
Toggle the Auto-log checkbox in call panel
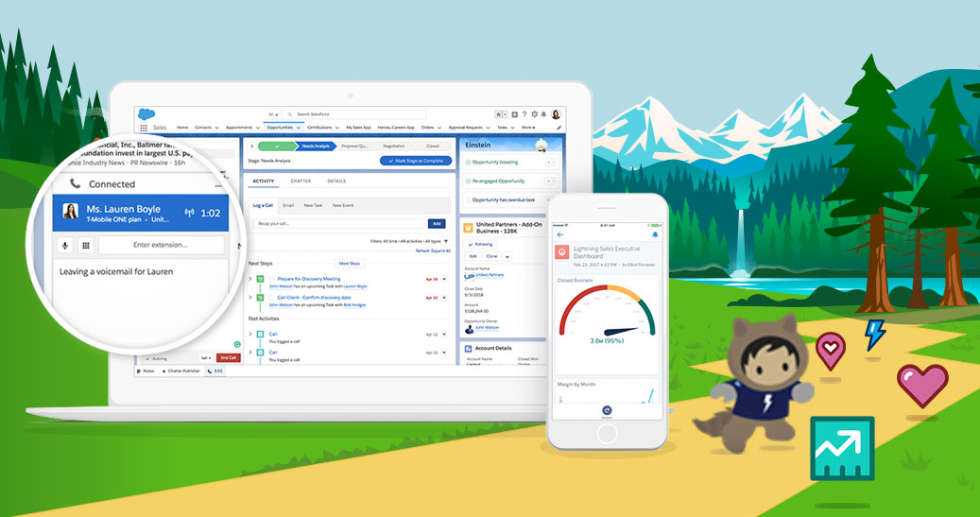(x=147, y=358)
